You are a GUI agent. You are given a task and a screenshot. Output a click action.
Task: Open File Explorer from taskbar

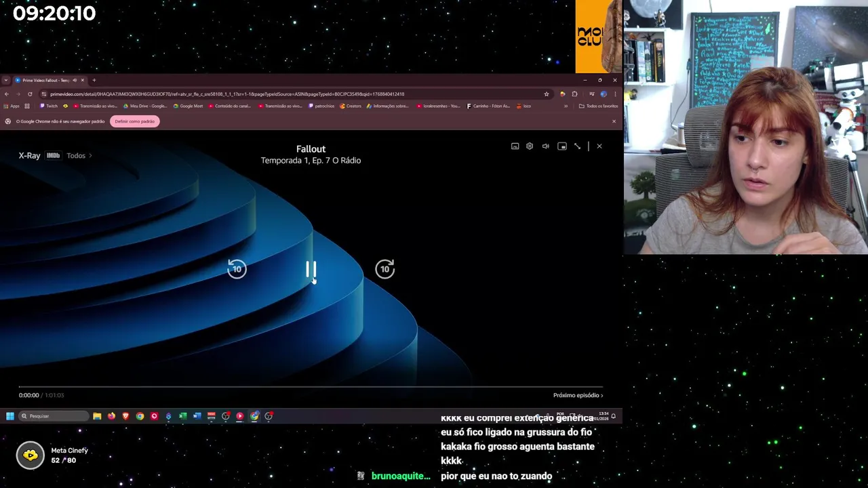click(97, 416)
